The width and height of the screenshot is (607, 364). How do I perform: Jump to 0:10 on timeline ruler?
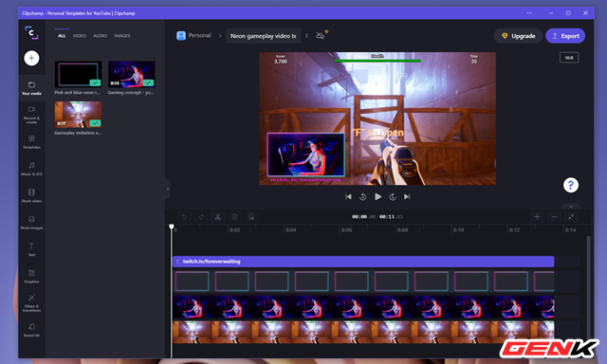click(x=458, y=230)
